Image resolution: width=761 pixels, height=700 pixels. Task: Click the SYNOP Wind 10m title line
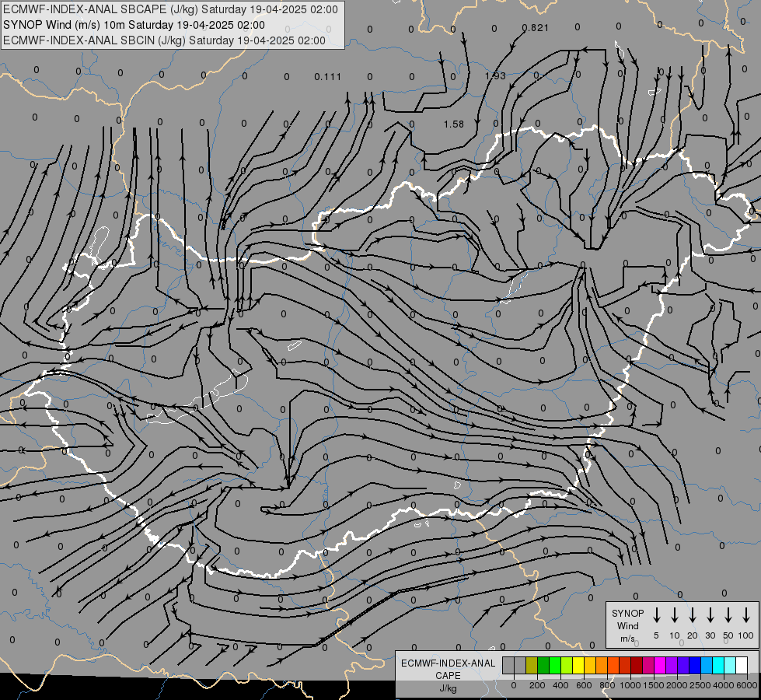point(134,25)
